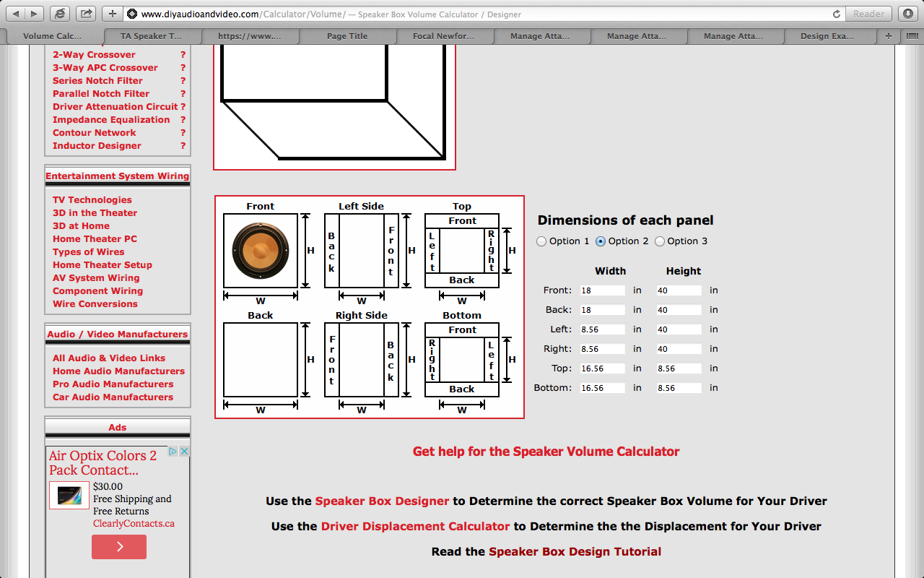
Task: Open Get help for Speaker Volume Calculator
Action: 546,452
